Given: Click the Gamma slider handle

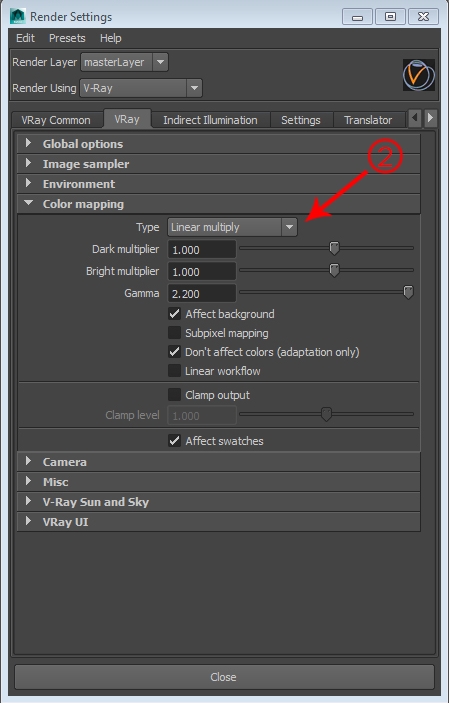Looking at the screenshot, I should tap(408, 292).
